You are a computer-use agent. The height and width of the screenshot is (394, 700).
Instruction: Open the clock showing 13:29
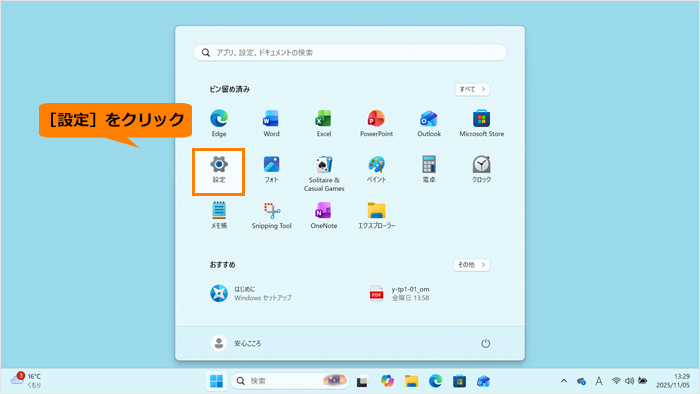pyautogui.click(x=673, y=381)
